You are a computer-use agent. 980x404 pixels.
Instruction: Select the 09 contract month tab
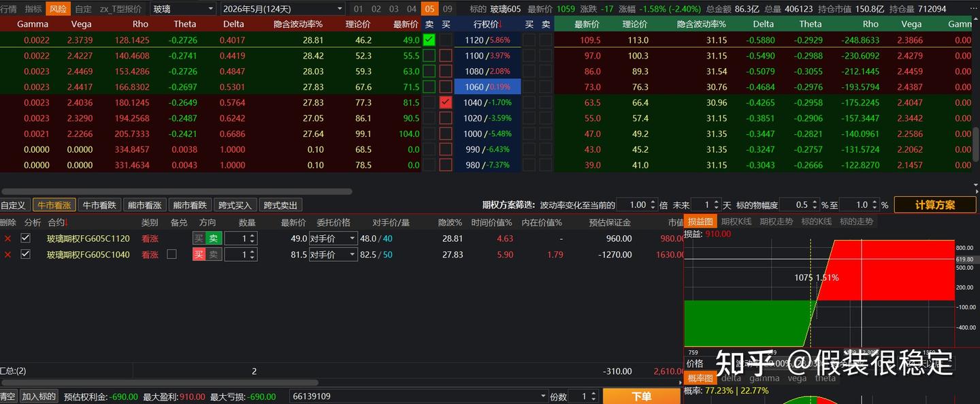[x=447, y=9]
